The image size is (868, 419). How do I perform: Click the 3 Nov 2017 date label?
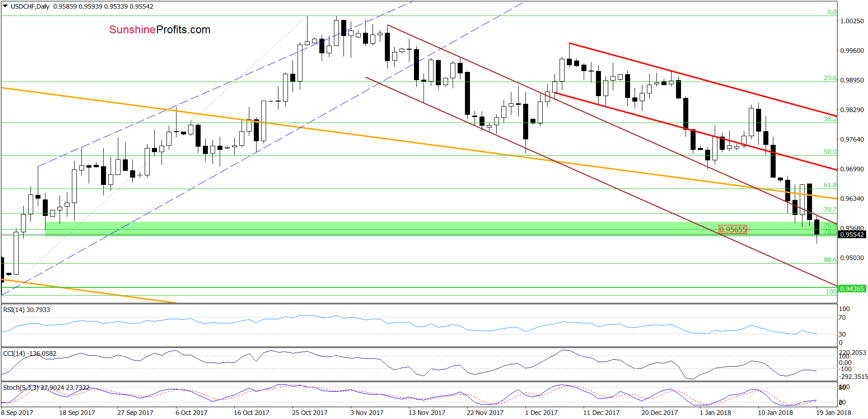tap(367, 413)
